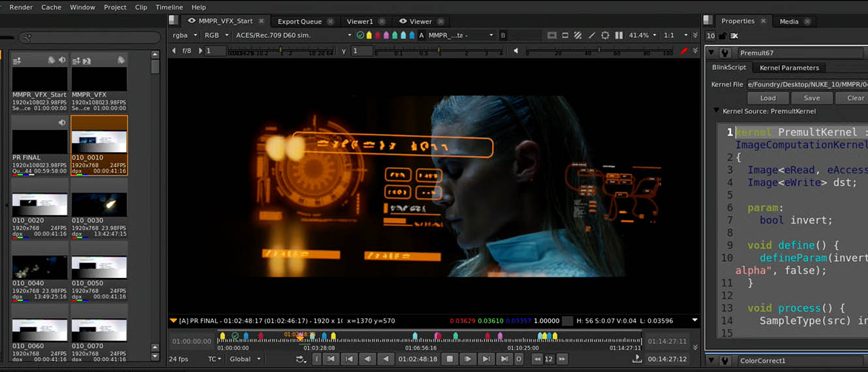868x372 pixels.
Task: Mute viewer audio with speaker icon
Action: tap(516, 51)
